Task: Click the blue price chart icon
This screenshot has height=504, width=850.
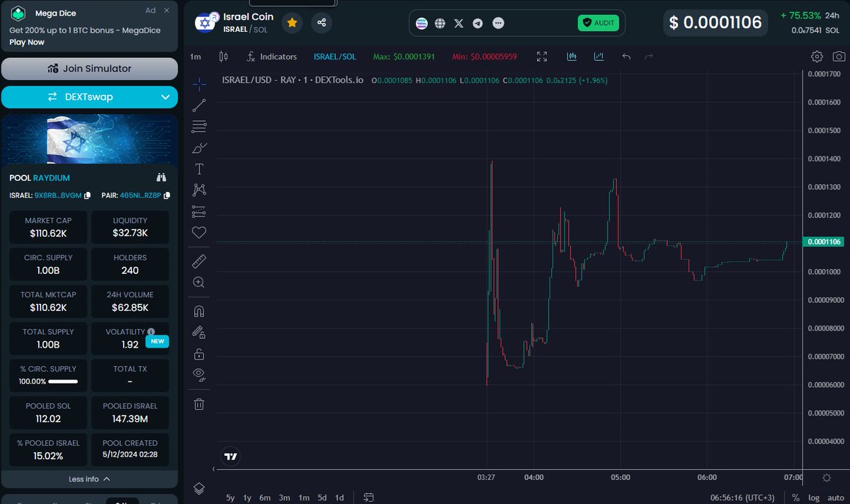Action: (x=572, y=57)
